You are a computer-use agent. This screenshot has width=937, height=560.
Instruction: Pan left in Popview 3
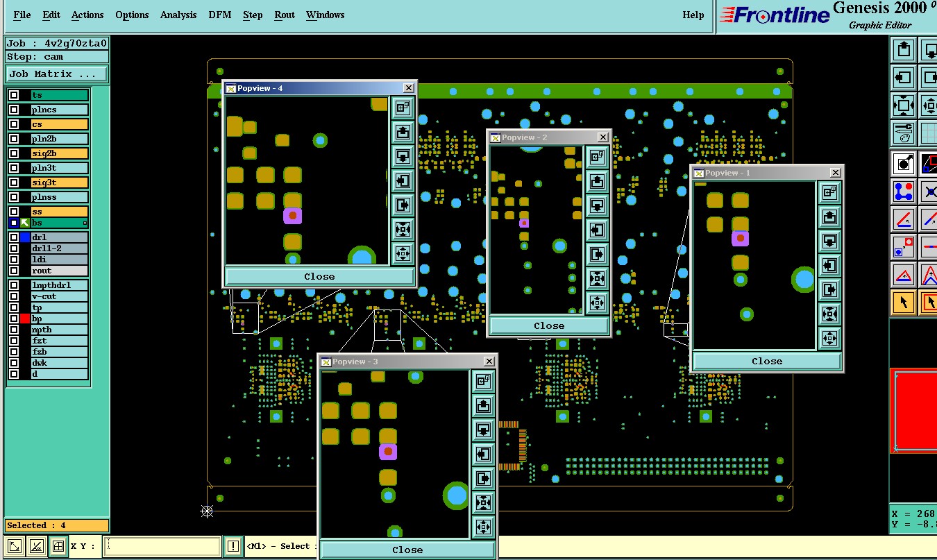pyautogui.click(x=484, y=454)
